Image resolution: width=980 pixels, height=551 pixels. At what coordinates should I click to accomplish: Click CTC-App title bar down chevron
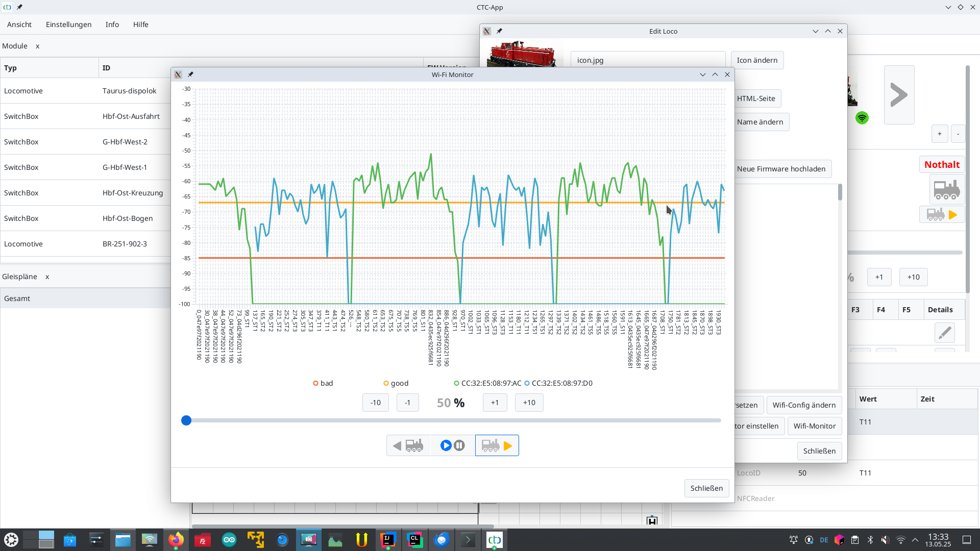click(x=948, y=7)
